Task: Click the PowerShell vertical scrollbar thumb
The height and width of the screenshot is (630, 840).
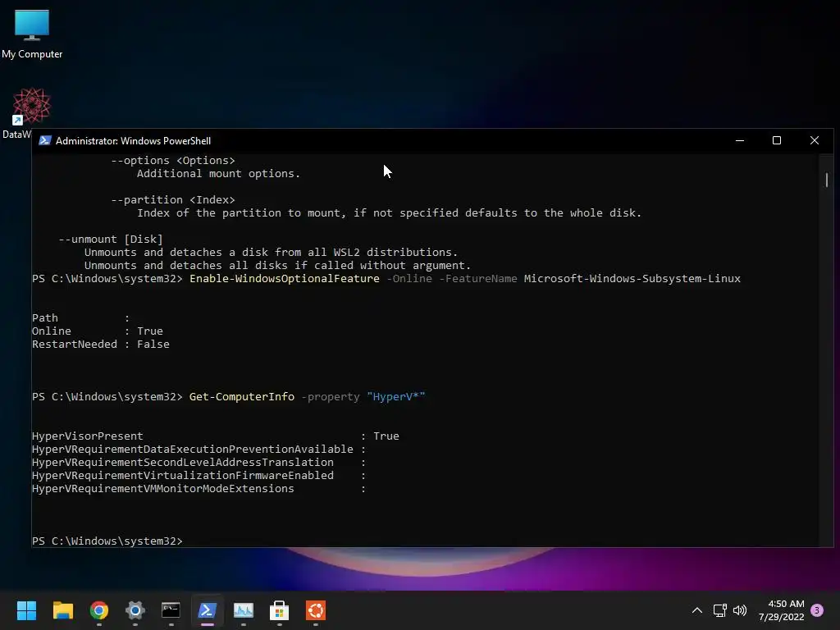Action: pyautogui.click(x=827, y=180)
